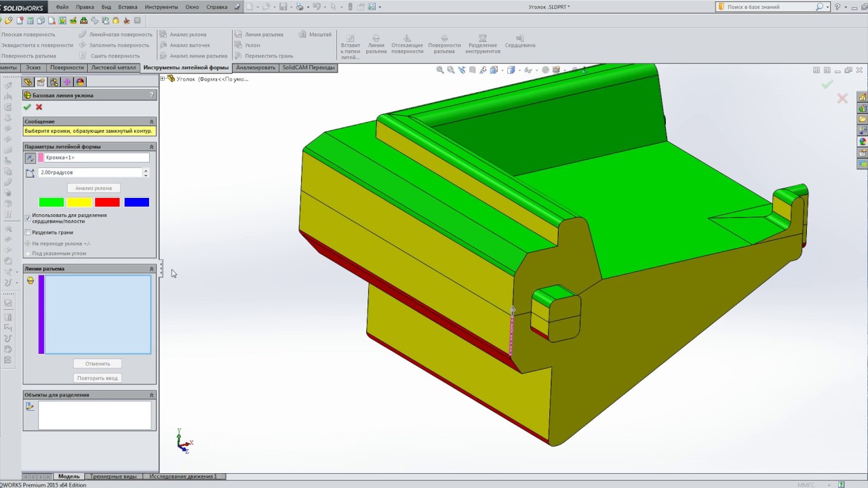Click the Отменить button

[98, 363]
